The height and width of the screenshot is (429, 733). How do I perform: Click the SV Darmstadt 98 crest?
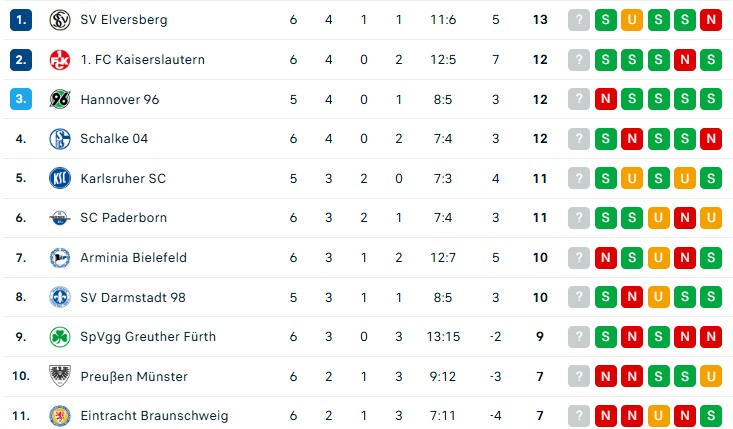pos(60,297)
